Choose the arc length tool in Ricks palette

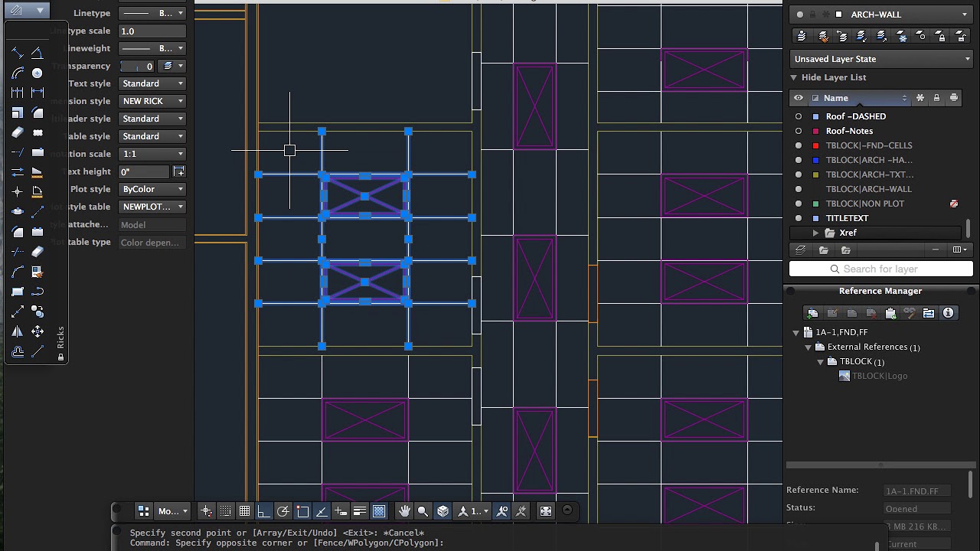pyautogui.click(x=18, y=73)
